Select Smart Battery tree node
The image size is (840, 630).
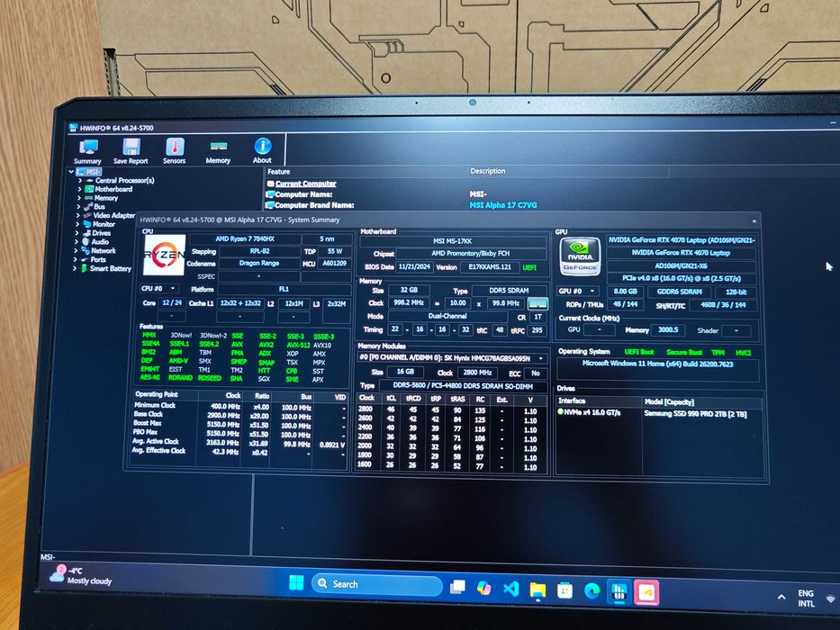click(111, 268)
